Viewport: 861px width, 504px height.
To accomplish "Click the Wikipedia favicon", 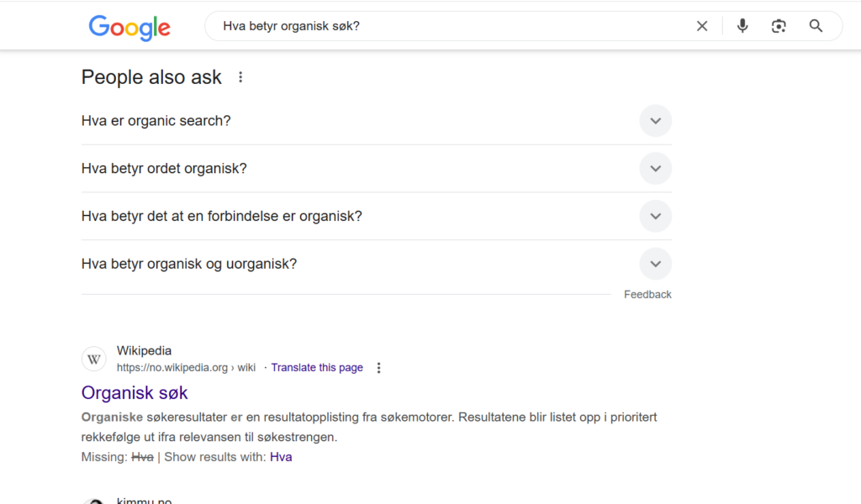I will click(x=94, y=360).
